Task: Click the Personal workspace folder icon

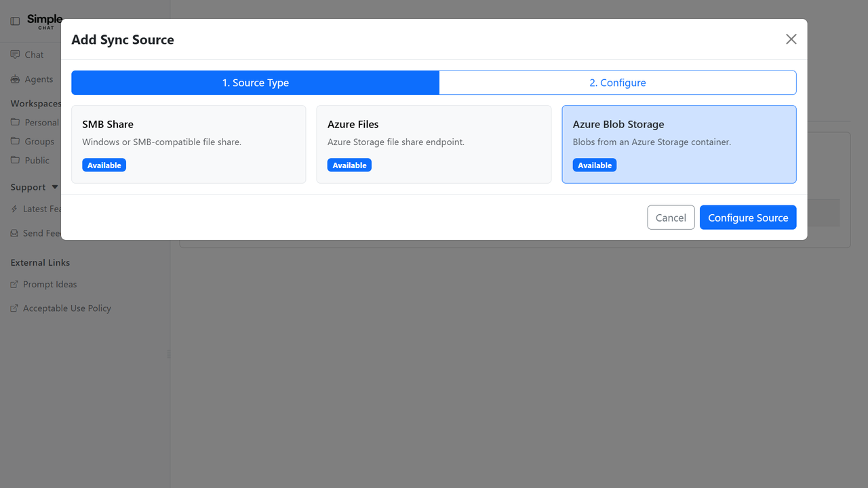Action: 15,123
